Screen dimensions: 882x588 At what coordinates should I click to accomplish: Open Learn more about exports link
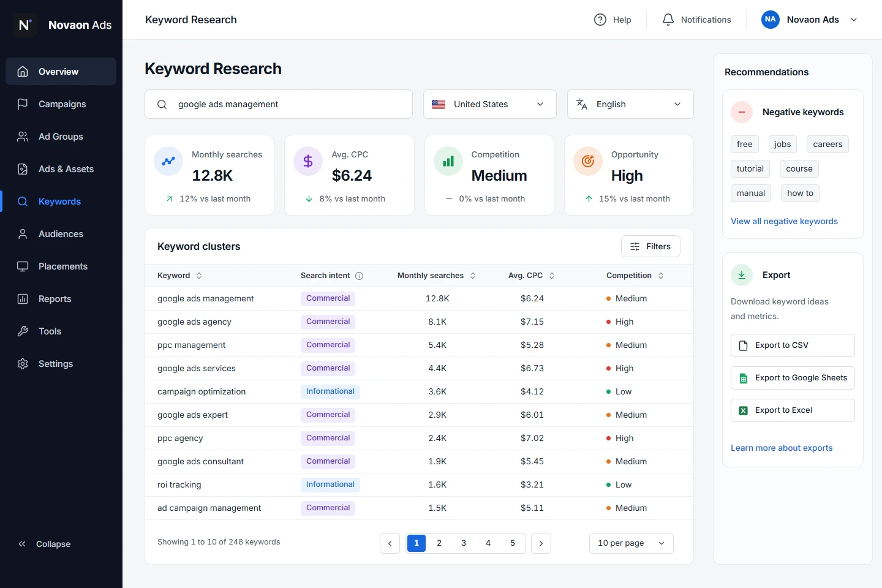tap(782, 448)
